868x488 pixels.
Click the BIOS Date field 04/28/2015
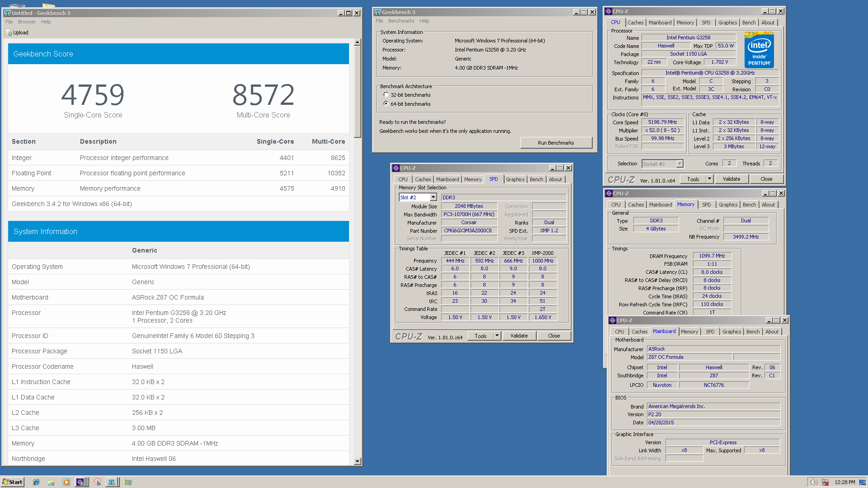tap(714, 422)
